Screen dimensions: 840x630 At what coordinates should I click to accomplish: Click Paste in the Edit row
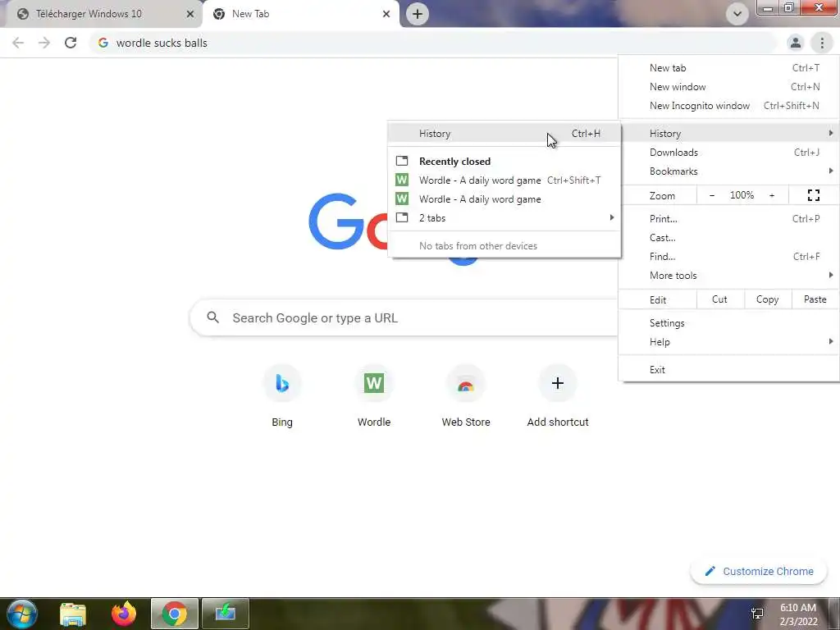tap(815, 299)
